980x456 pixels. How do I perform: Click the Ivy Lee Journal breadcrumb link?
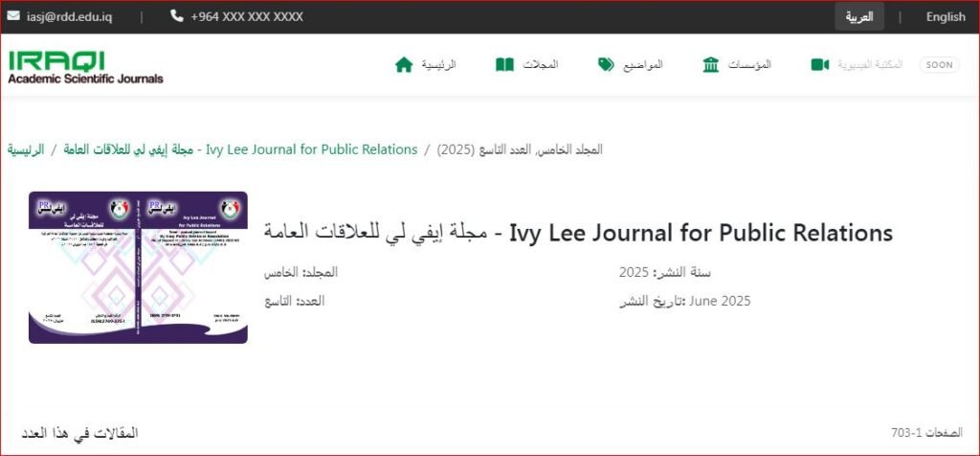[x=240, y=149]
